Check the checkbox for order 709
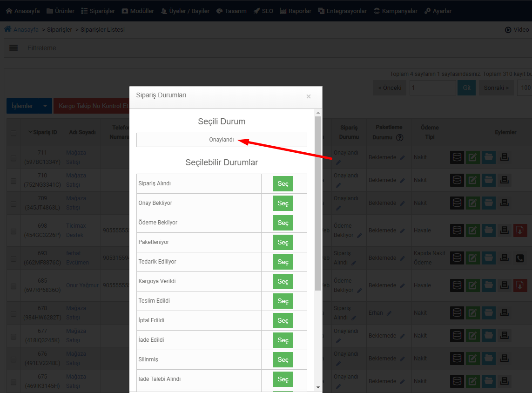The height and width of the screenshot is (393, 532). pos(13,203)
